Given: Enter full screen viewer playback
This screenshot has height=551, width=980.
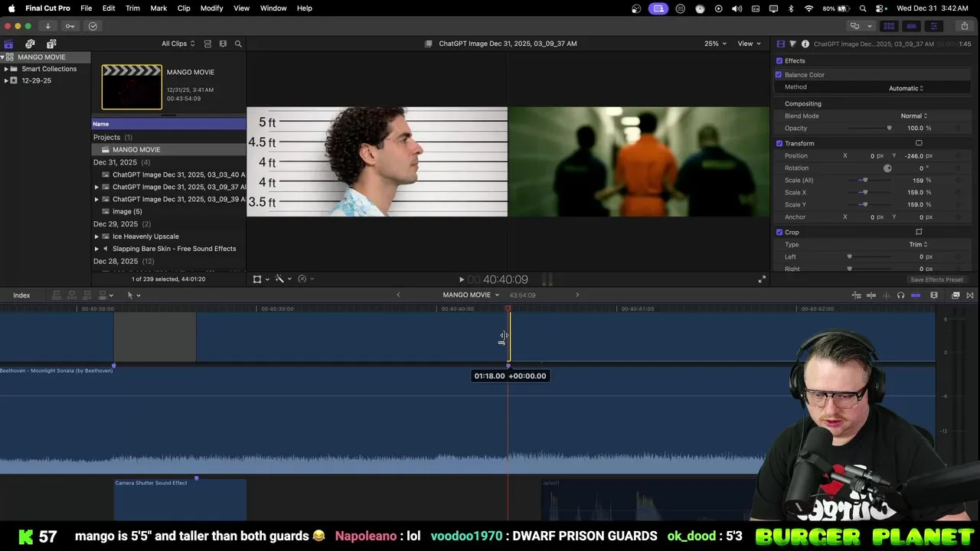Looking at the screenshot, I should click(x=762, y=279).
